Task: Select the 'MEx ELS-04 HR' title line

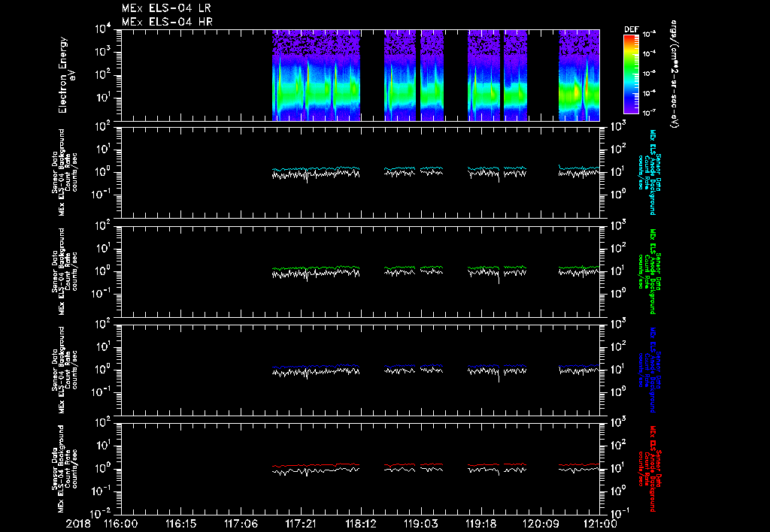Action: click(166, 22)
